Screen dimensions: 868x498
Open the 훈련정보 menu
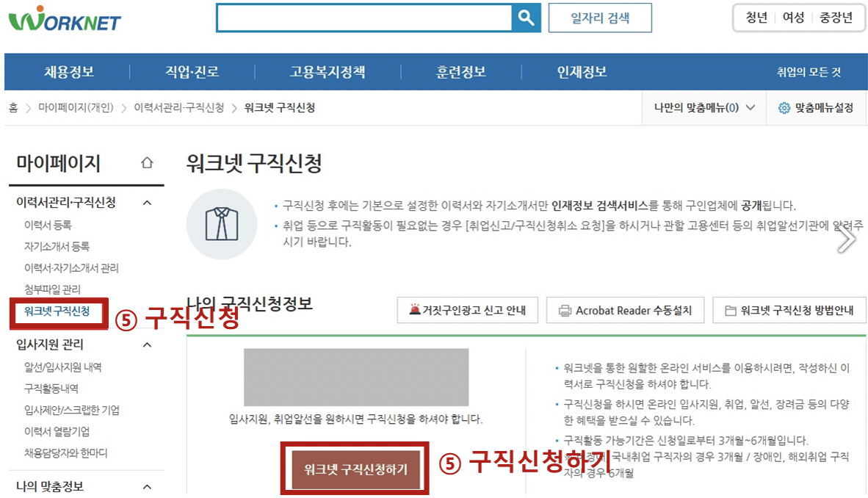(x=461, y=71)
